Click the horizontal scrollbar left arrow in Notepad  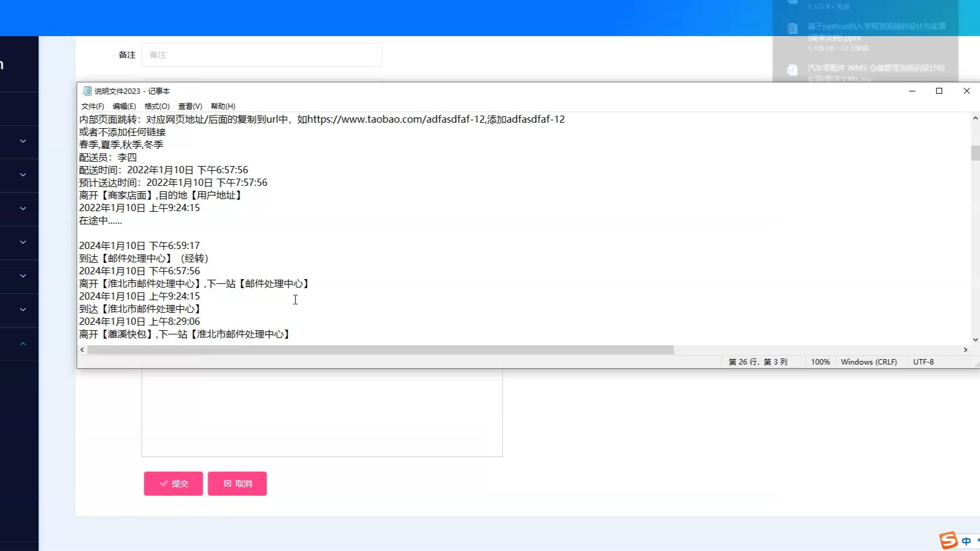pyautogui.click(x=82, y=349)
